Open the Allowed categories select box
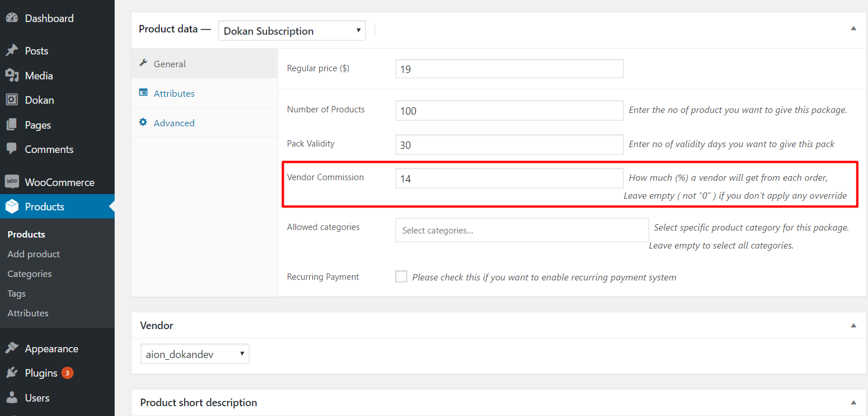The image size is (868, 416). pyautogui.click(x=522, y=230)
